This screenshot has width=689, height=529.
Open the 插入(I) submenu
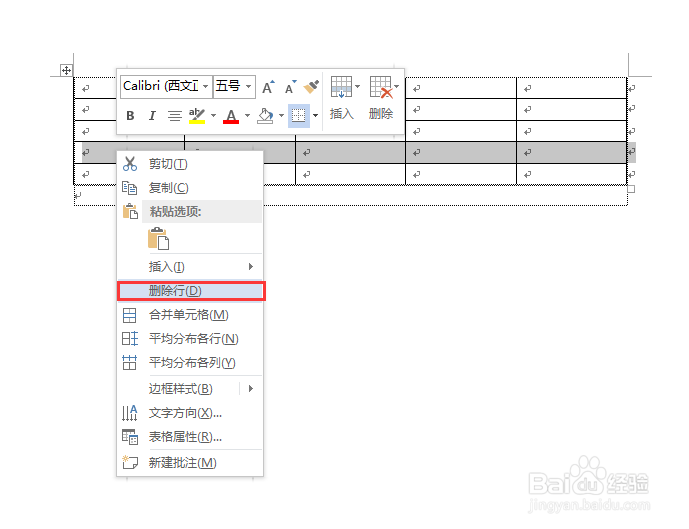(190, 267)
